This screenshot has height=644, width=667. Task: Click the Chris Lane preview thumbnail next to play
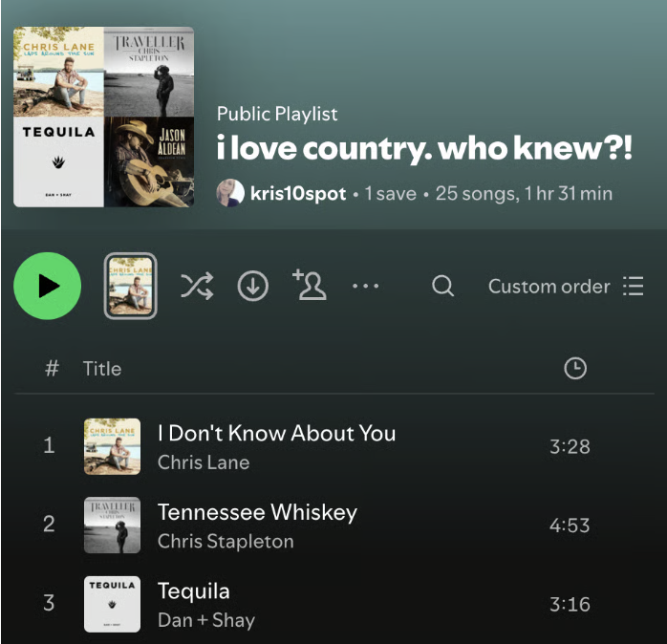pos(131,286)
